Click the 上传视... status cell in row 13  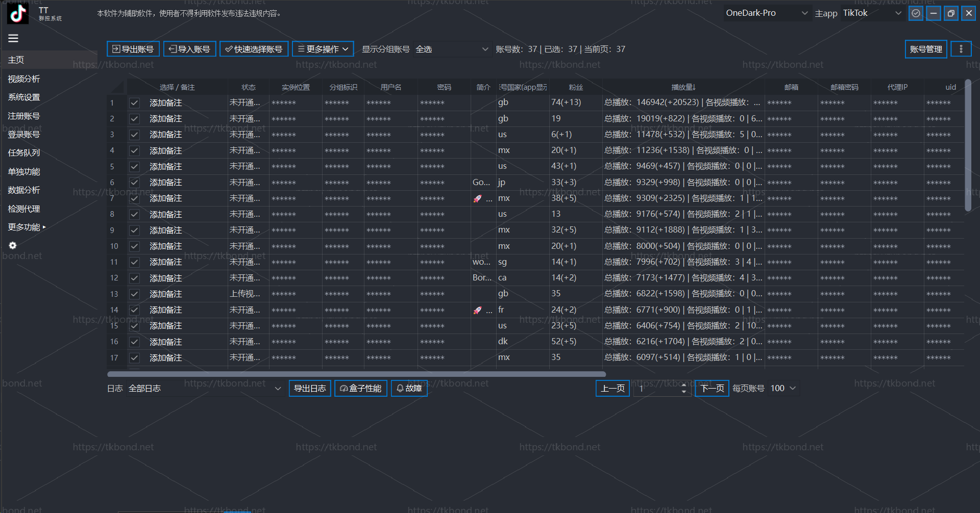[x=248, y=294]
